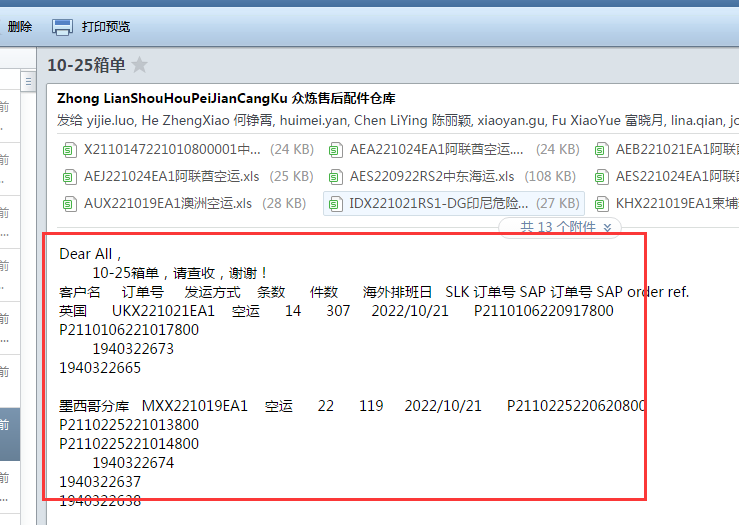Open 打印预览 print preview
This screenshot has height=525, width=739.
tap(106, 26)
